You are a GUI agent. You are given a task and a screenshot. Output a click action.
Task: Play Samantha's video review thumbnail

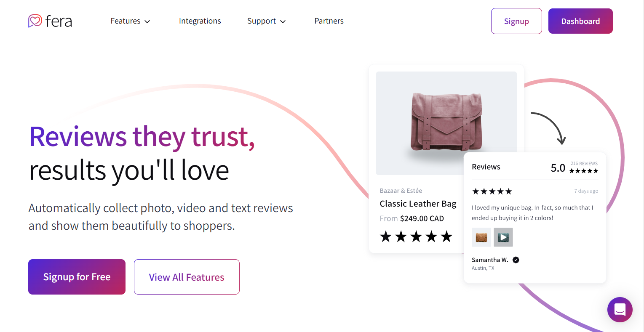pos(503,237)
